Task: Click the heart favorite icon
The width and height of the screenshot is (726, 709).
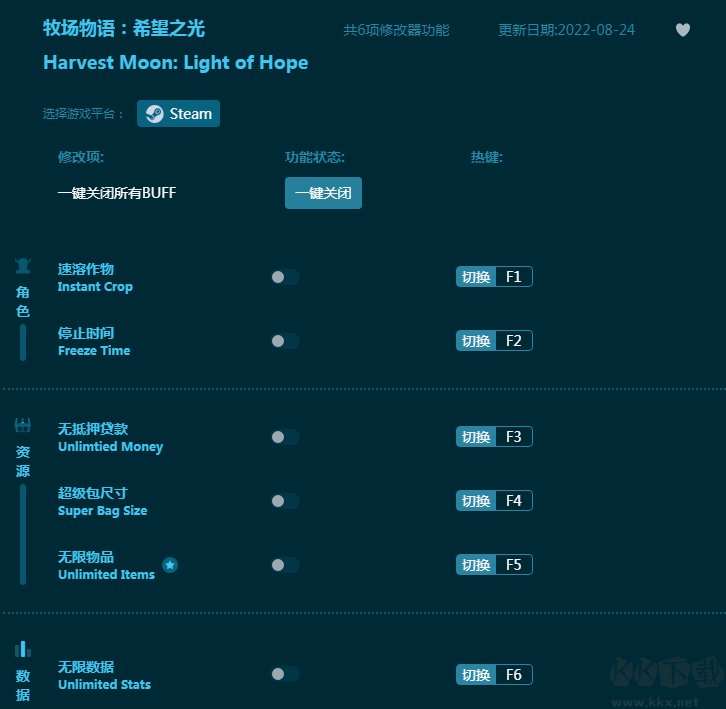Action: point(682,30)
